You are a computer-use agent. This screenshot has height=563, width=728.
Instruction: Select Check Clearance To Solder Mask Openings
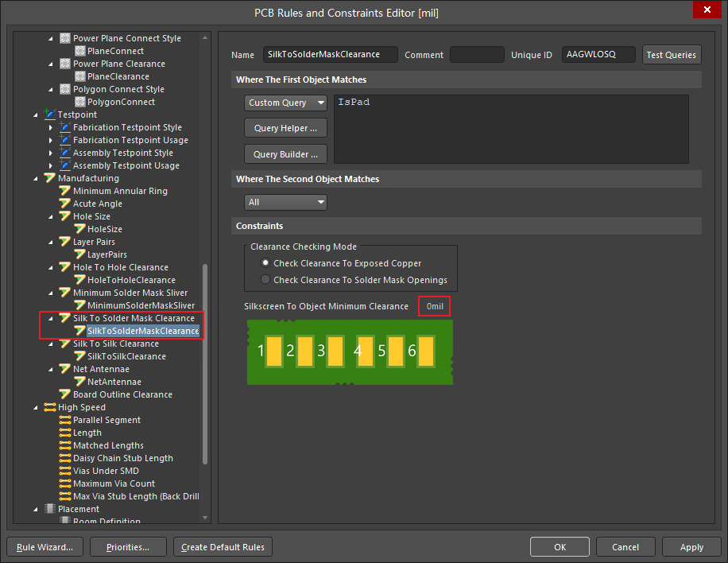(265, 279)
